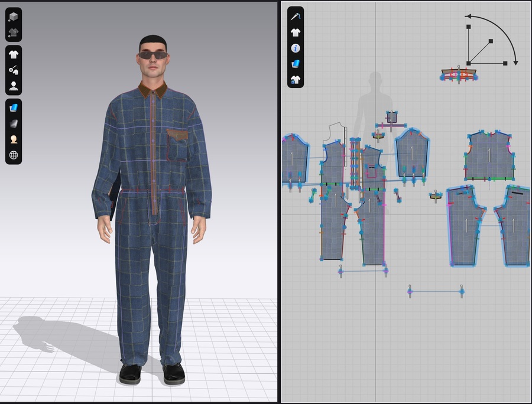Click the top square handle of rotation gizmo
532x404 pixels.
click(469, 27)
